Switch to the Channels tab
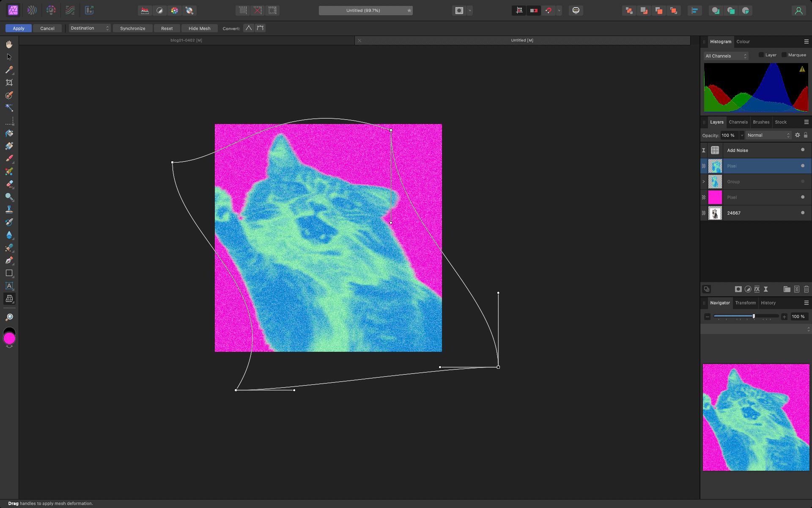This screenshot has height=508, width=812. coord(738,122)
